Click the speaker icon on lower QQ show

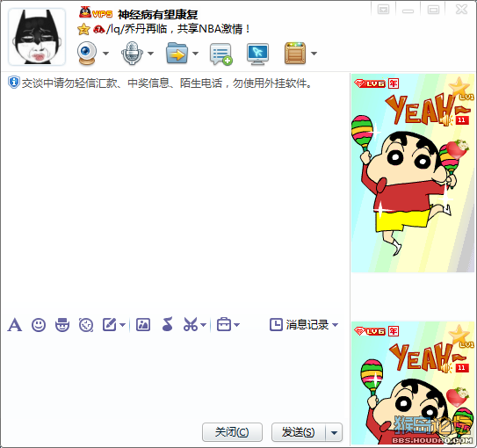[x=446, y=368]
